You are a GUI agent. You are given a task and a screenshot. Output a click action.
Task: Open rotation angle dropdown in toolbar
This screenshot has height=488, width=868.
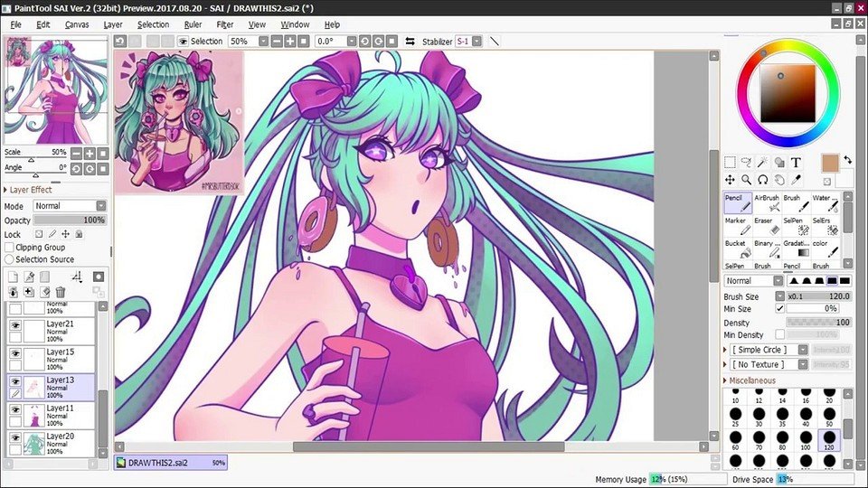pyautogui.click(x=352, y=42)
